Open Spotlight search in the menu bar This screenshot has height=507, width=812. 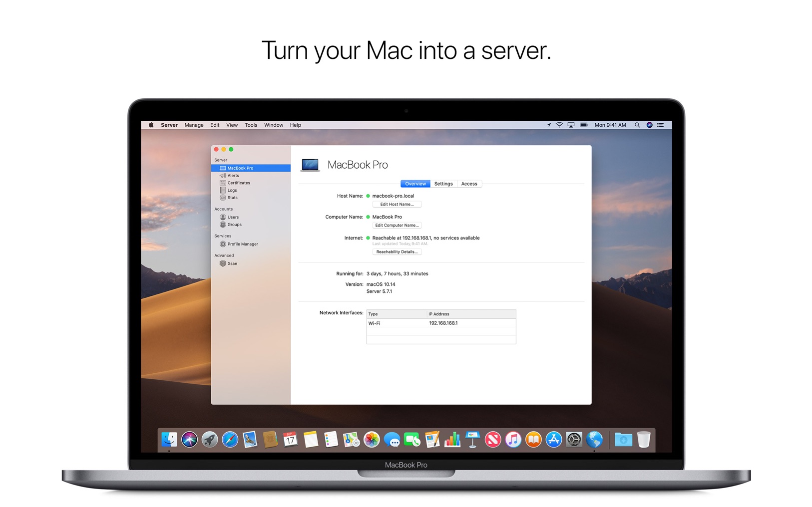pyautogui.click(x=637, y=125)
